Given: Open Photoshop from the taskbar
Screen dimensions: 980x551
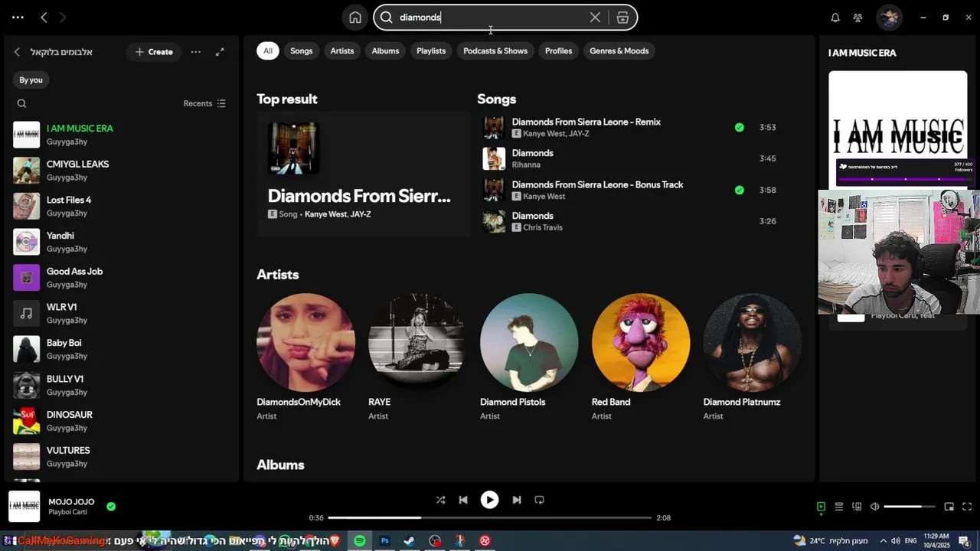Looking at the screenshot, I should click(384, 541).
